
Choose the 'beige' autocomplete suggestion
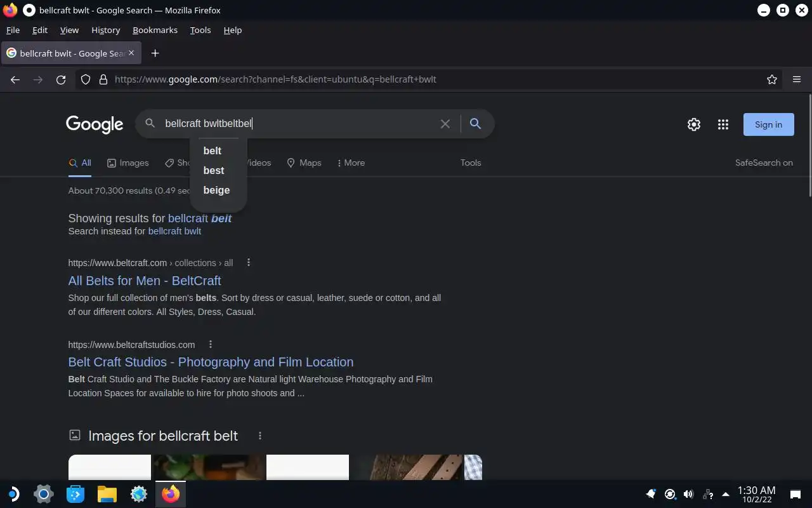pos(216,190)
